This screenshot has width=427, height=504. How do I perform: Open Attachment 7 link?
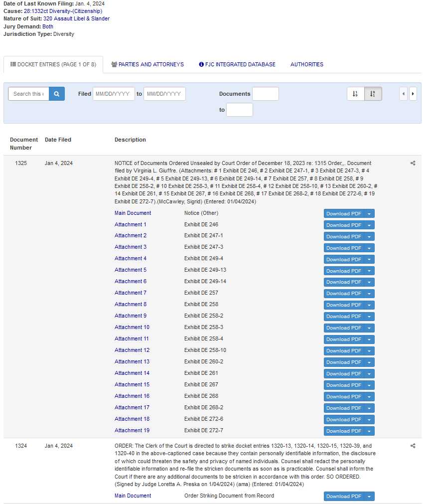[131, 293]
